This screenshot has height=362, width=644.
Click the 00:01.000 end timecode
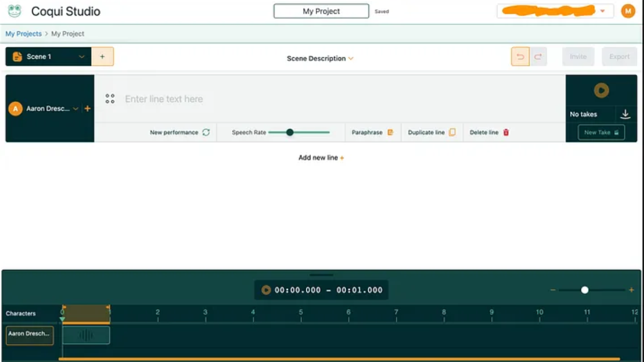coord(359,290)
